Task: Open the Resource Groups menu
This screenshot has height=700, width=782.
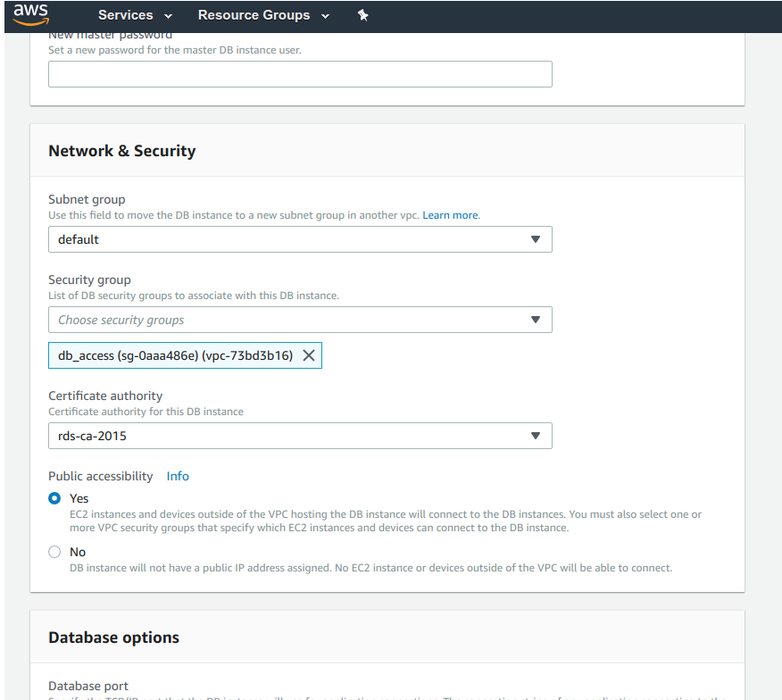Action: (254, 15)
